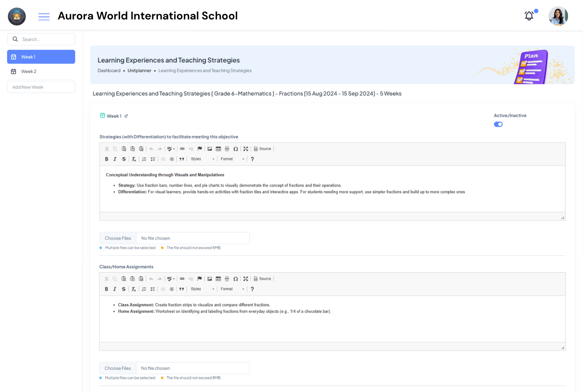The width and height of the screenshot is (583, 392).
Task: Insert horizontal line in the Assignments editor
Action: (227, 279)
